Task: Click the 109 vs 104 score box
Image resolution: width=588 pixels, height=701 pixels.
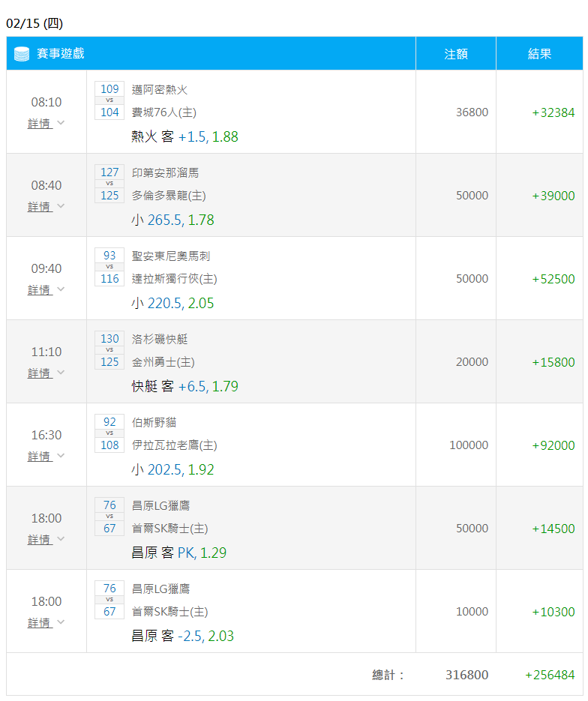Action: pyautogui.click(x=109, y=100)
